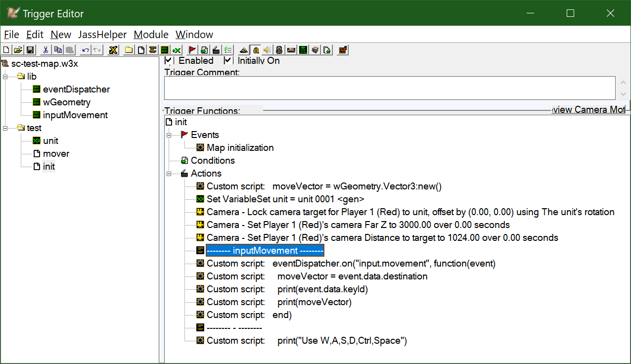Click the Undo arrow in the toolbar
Screen dimensions: 631x364
[86, 50]
